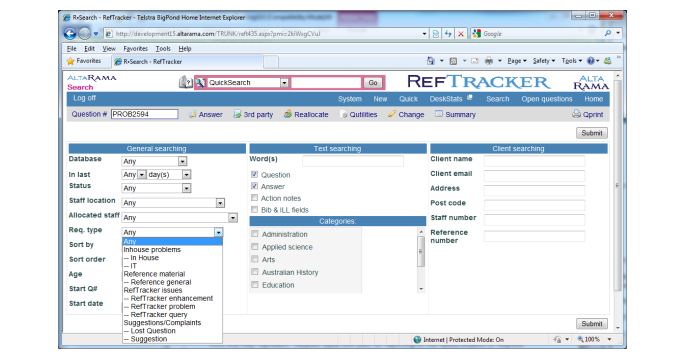Open the Database dropdown
698x362 pixels.
click(183, 161)
